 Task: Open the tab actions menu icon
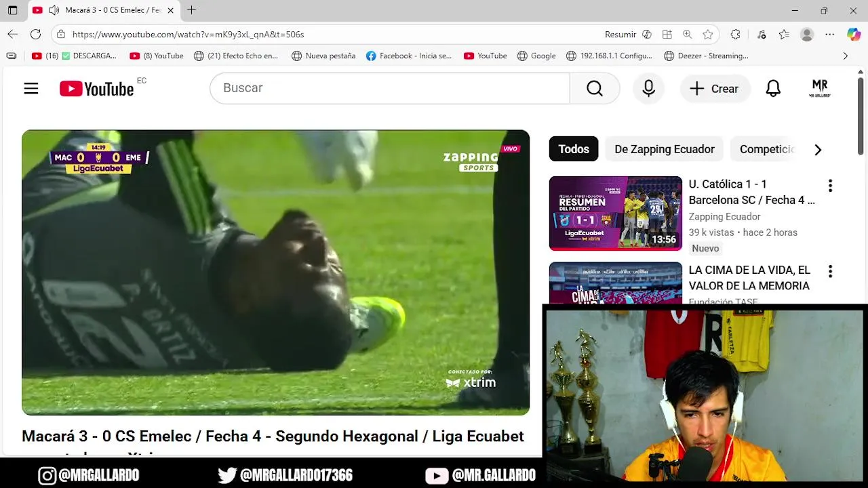tap(12, 10)
